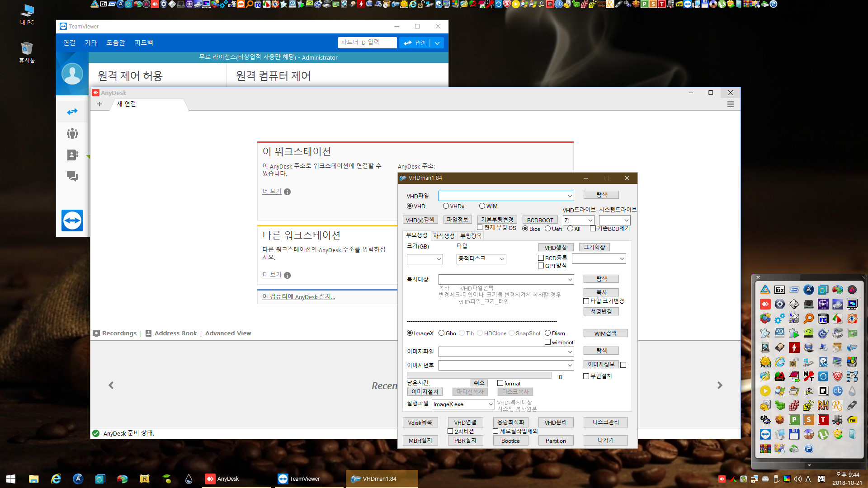Open AnyDesk Address Book link

tap(175, 333)
